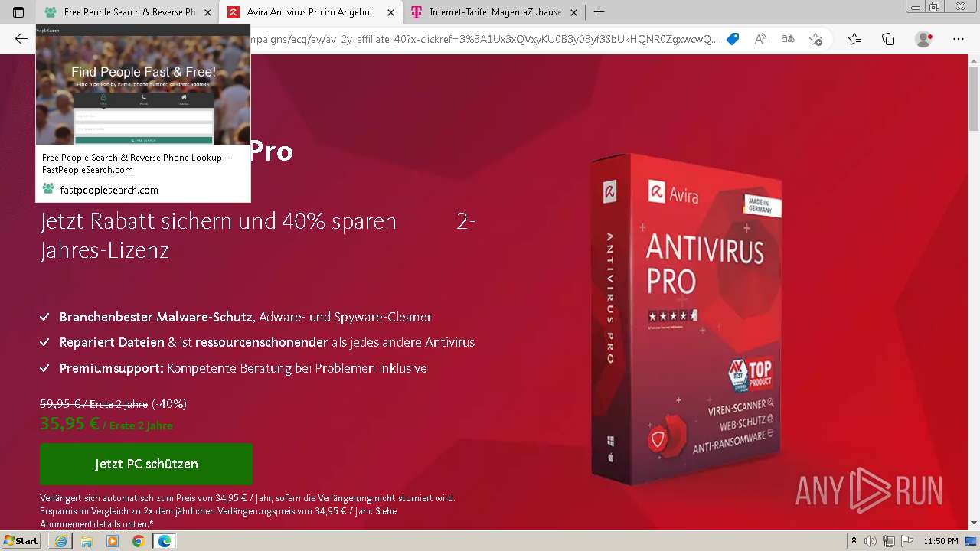Click the 35,95 € price text
The width and height of the screenshot is (980, 551).
point(70,423)
